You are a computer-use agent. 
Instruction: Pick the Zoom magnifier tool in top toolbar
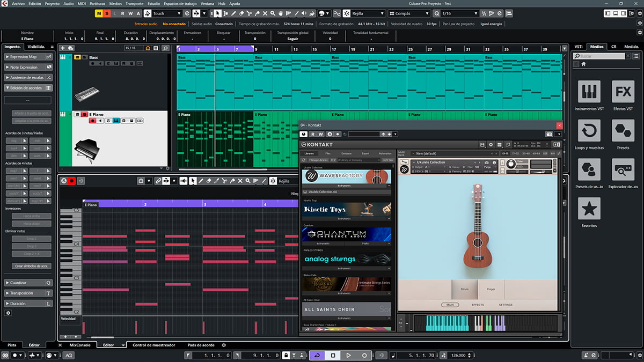pos(273,13)
